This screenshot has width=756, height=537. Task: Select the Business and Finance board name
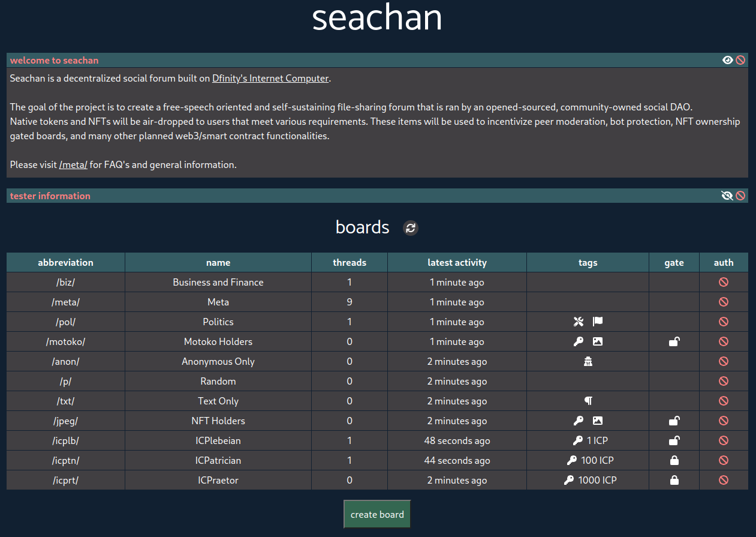(218, 282)
